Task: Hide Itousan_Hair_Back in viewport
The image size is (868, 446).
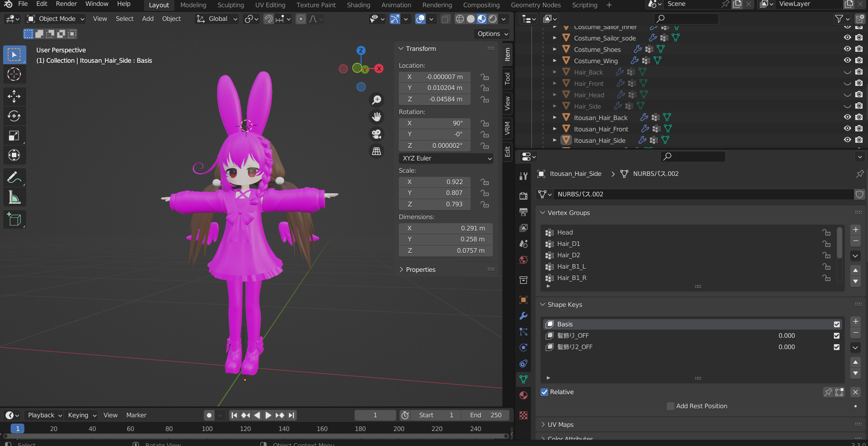Action: [x=847, y=117]
